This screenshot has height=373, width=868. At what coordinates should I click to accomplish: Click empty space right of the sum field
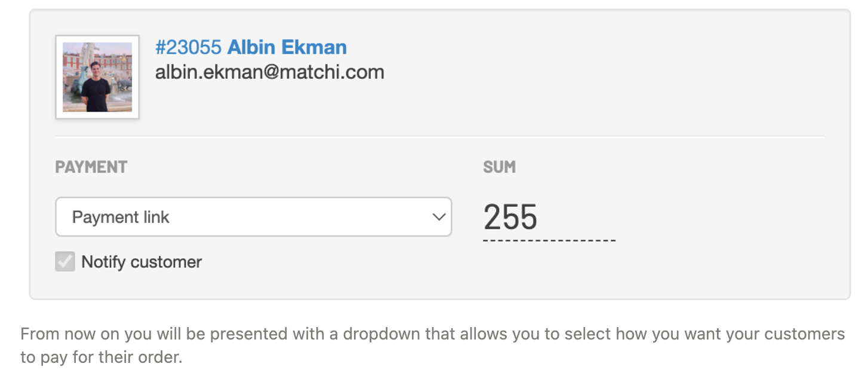point(716,217)
